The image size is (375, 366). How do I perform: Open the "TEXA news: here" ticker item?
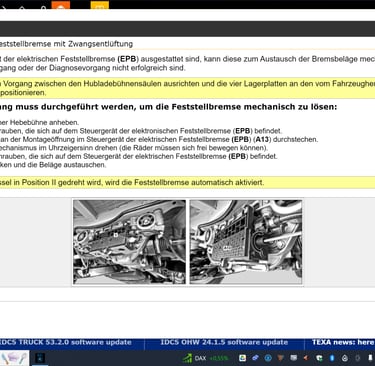[343, 342]
